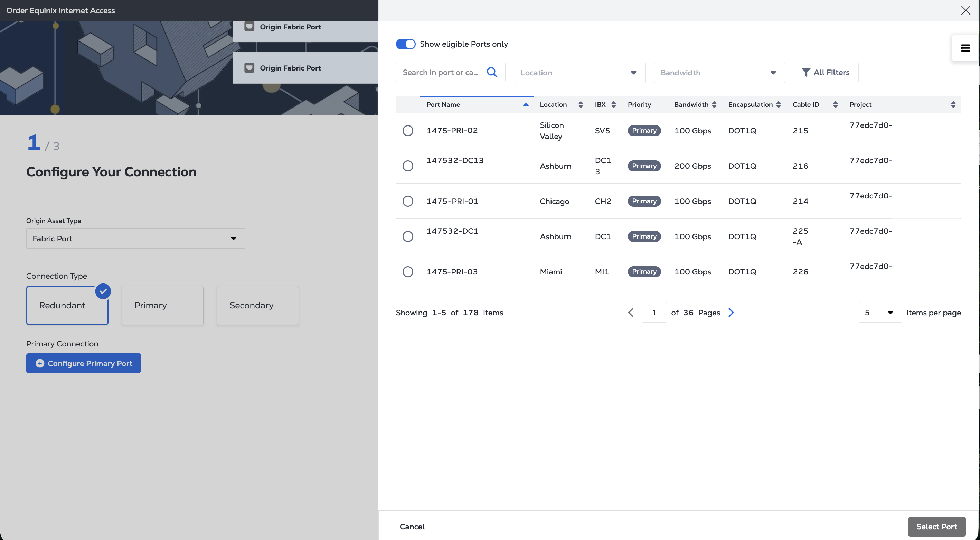
Task: Close the port selection panel
Action: [965, 10]
